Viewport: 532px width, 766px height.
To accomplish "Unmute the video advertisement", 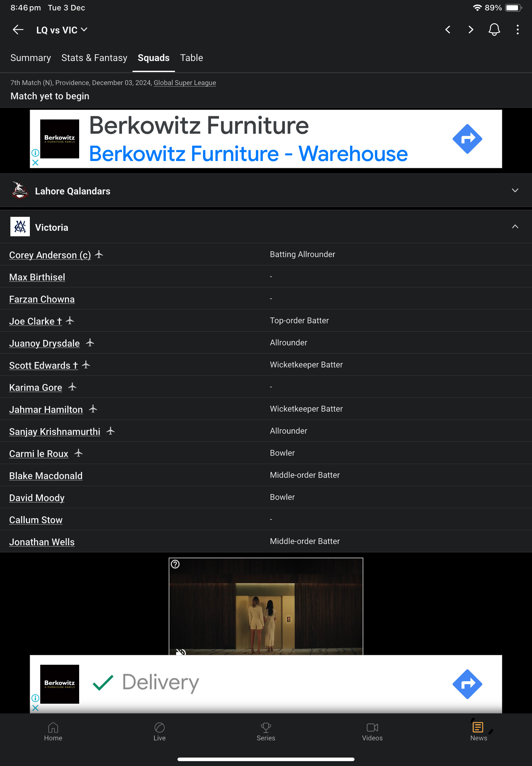I will (x=181, y=652).
